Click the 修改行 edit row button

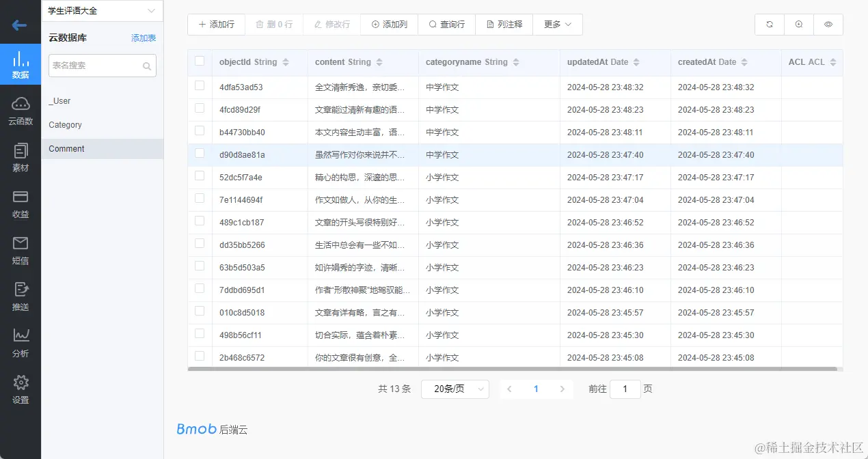[x=332, y=24]
